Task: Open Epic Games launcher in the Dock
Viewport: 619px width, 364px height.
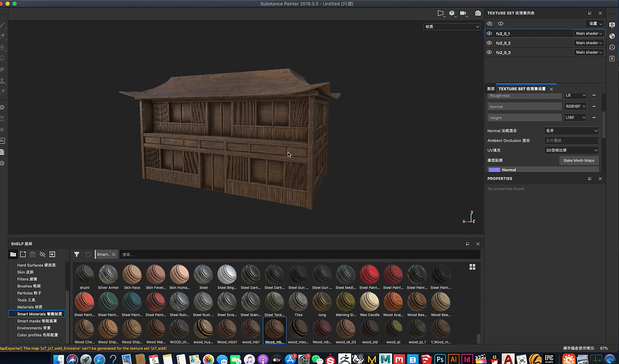Action: click(x=549, y=359)
